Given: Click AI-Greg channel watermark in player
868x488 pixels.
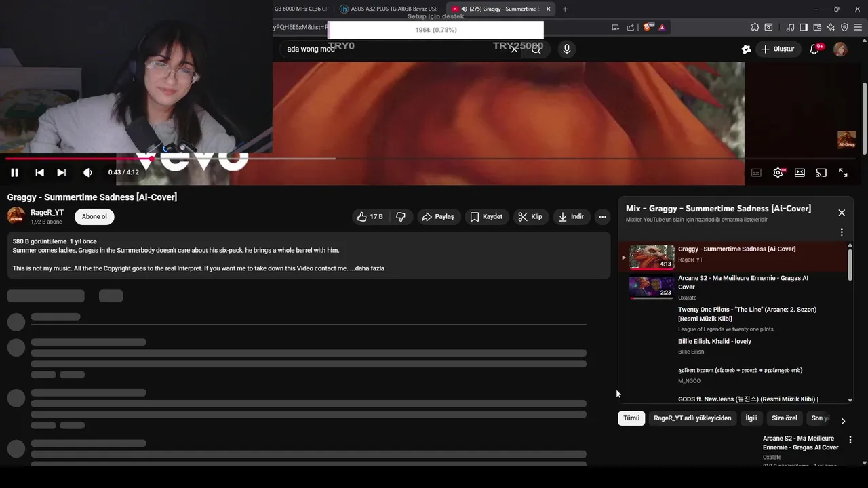Looking at the screenshot, I should coord(846,140).
